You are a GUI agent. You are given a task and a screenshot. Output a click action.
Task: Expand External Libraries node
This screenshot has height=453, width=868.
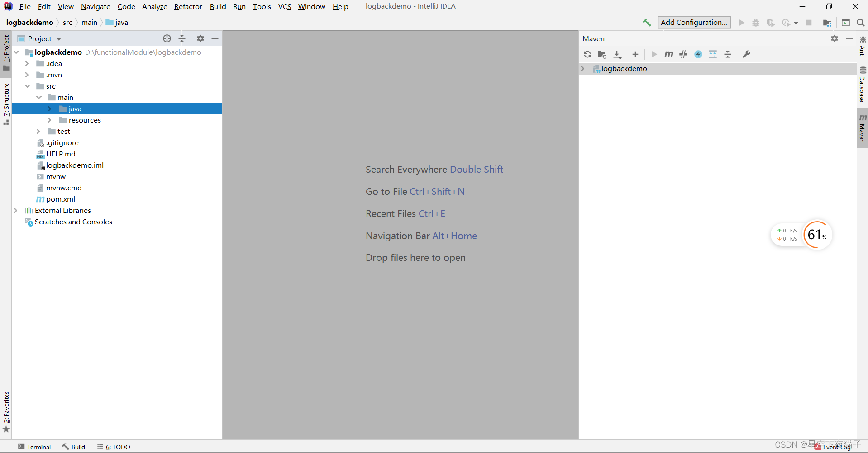pyautogui.click(x=16, y=210)
